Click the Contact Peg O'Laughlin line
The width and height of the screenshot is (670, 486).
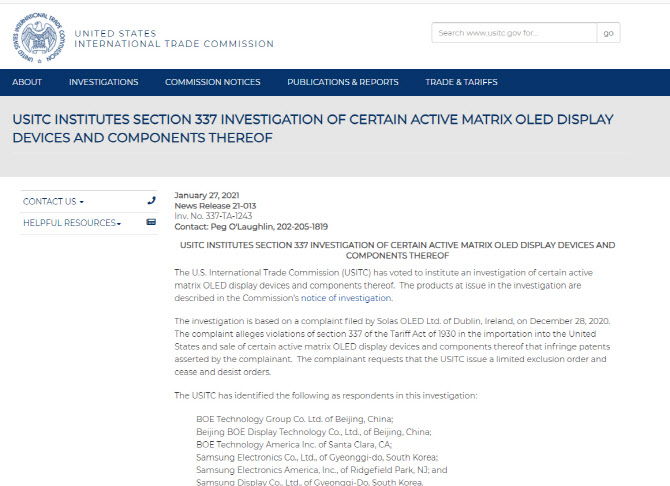(251, 227)
